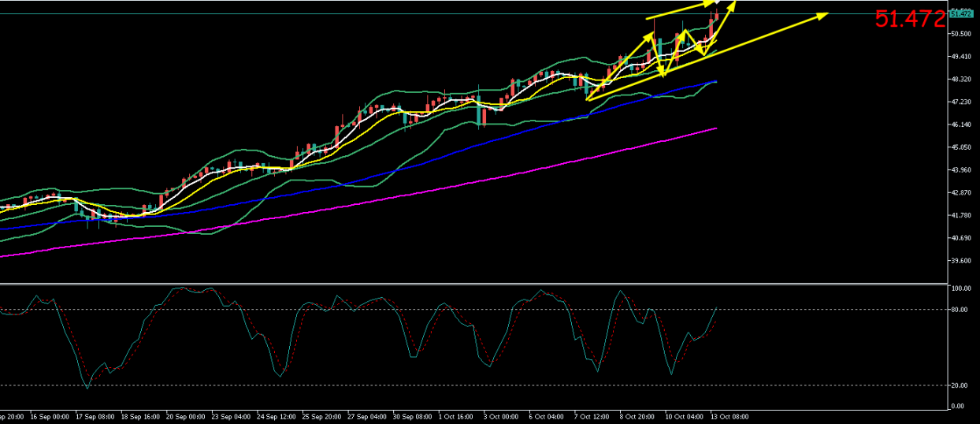Click the 10 Oct 04:00 time label
Image resolution: width=980 pixels, height=424 pixels.
(684, 416)
